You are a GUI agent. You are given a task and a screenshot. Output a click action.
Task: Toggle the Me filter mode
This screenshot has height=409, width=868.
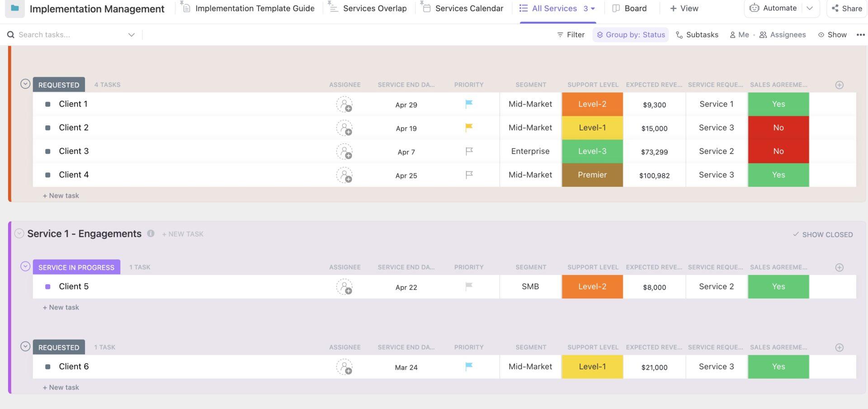coord(739,34)
